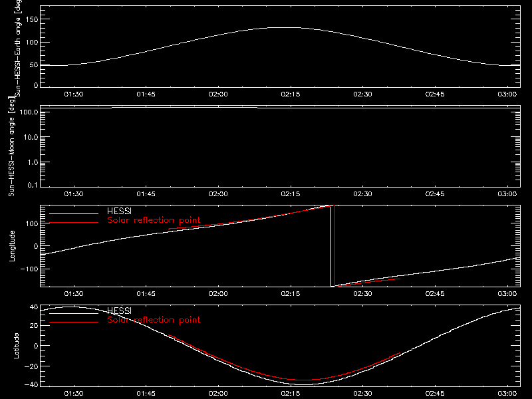Click 02:45 time label under Latitude plot
532x399 pixels.
coord(435,394)
